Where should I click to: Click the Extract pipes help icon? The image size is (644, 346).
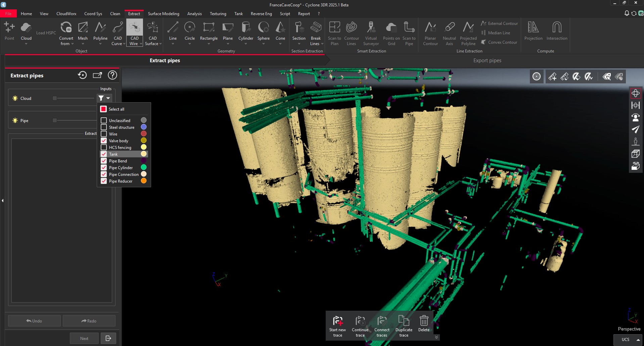(x=112, y=75)
